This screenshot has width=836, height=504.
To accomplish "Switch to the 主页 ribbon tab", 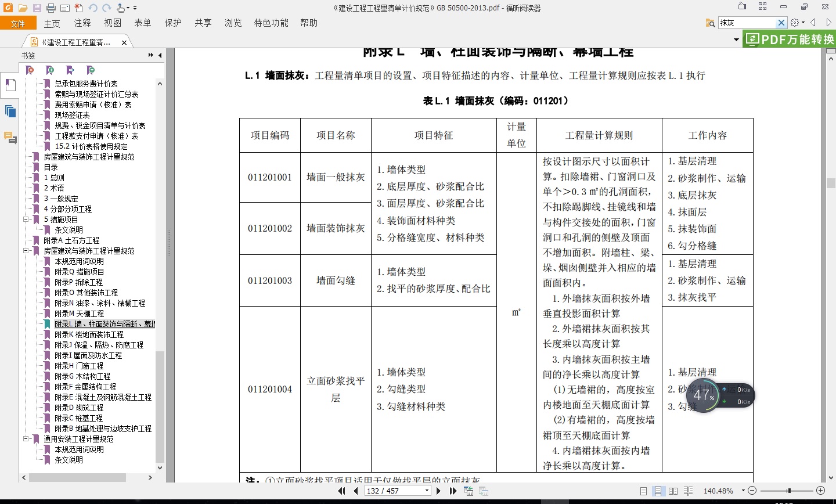I will 52,23.
